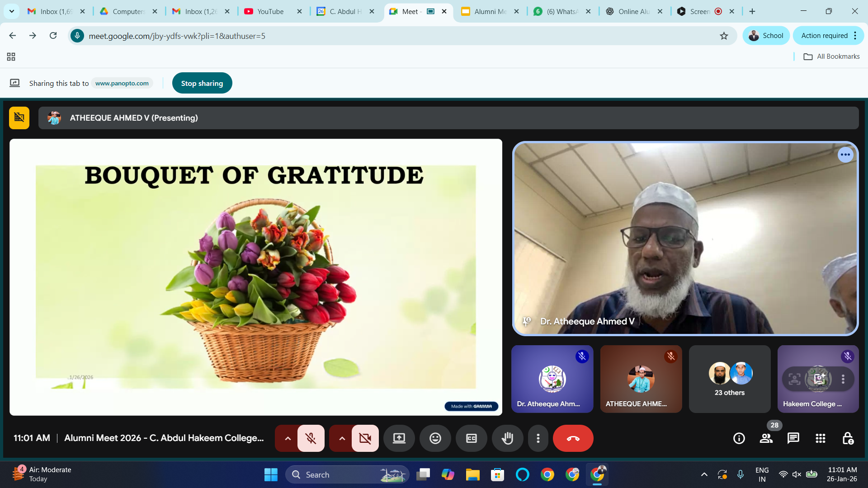Click the raise hand icon
Viewport: 868px width, 488px height.
pyautogui.click(x=507, y=438)
